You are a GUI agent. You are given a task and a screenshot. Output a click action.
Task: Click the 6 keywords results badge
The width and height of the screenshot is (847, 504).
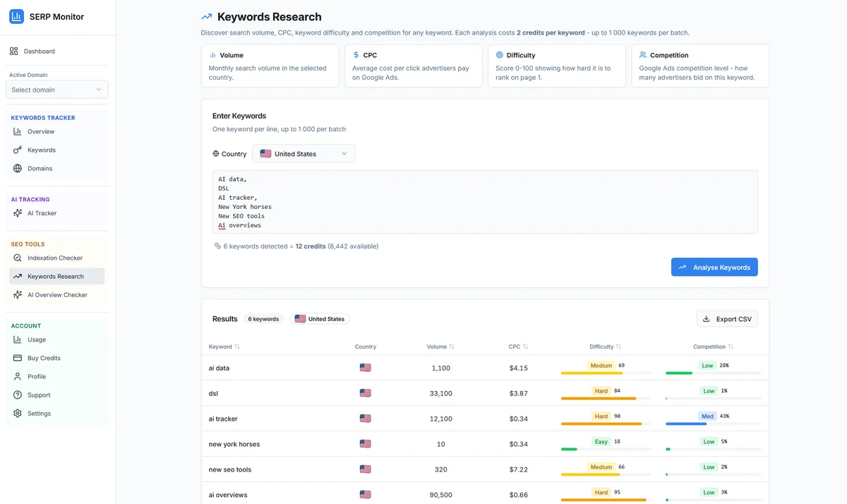(263, 319)
